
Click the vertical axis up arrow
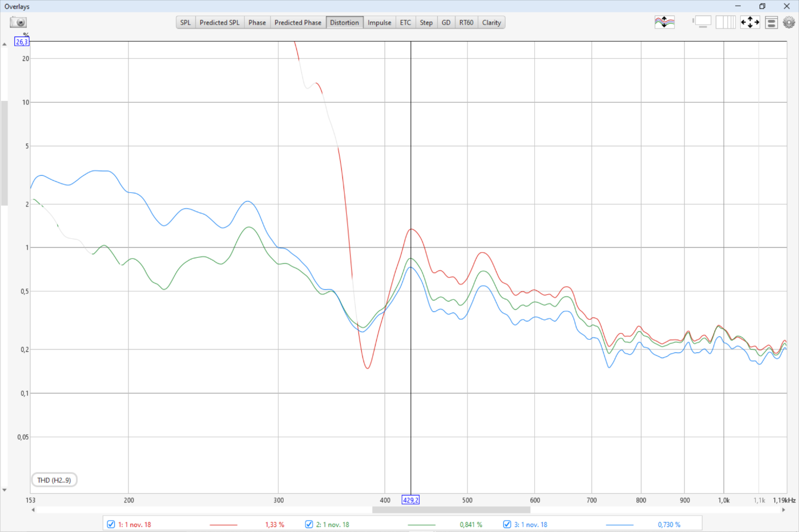[5, 44]
